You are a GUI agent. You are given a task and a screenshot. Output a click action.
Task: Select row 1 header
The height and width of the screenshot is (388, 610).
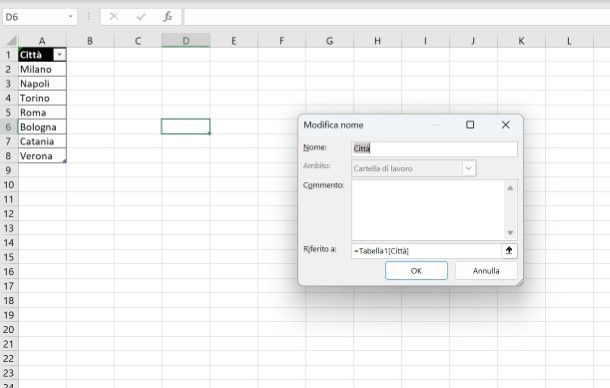tap(8, 55)
